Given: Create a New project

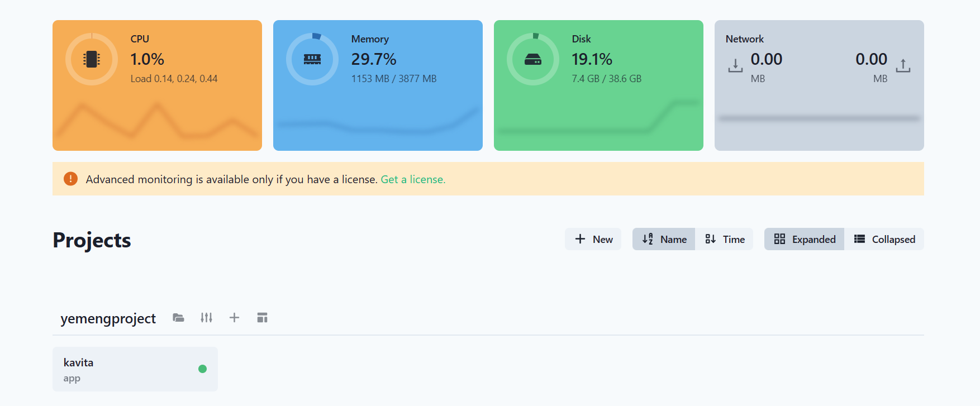Looking at the screenshot, I should point(593,239).
